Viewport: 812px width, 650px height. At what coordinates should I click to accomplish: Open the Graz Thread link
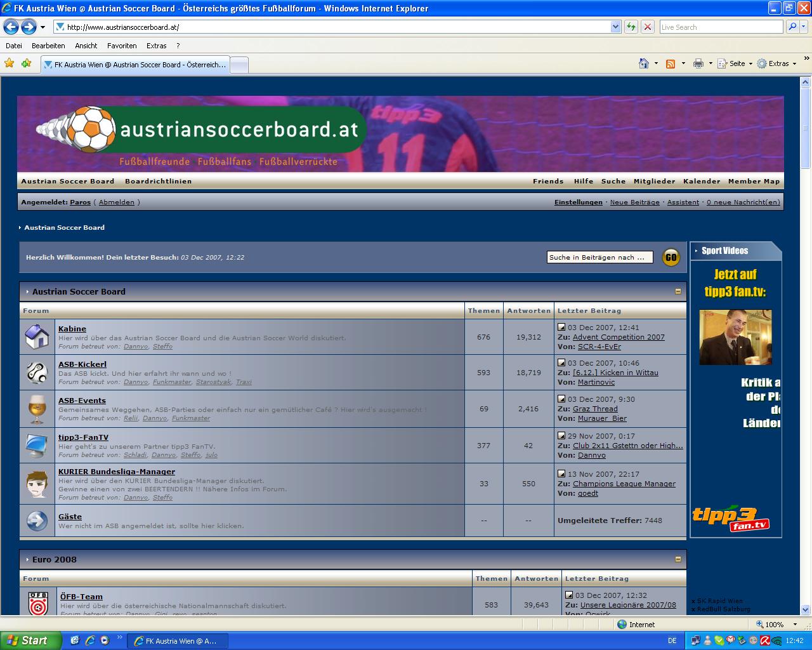[x=595, y=409]
